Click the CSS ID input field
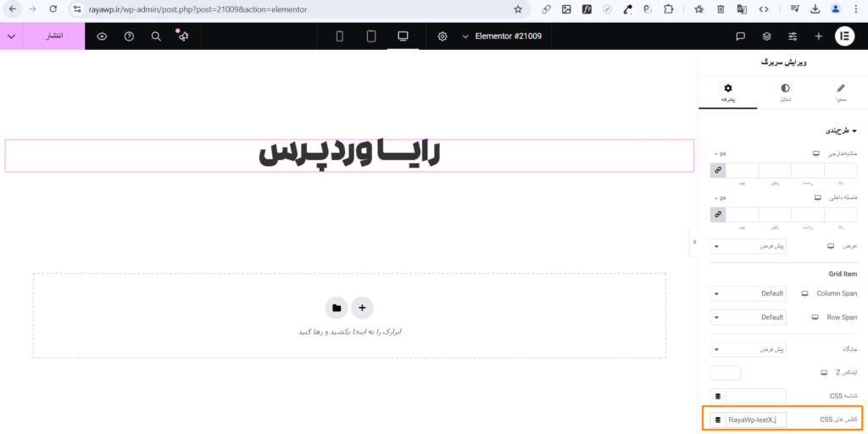The image size is (868, 434). click(755, 397)
